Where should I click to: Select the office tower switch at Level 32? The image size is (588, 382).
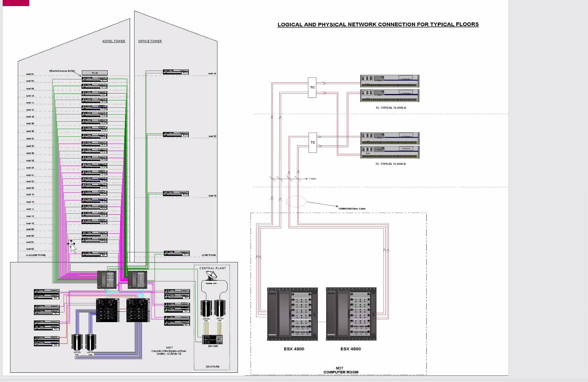[x=176, y=134]
